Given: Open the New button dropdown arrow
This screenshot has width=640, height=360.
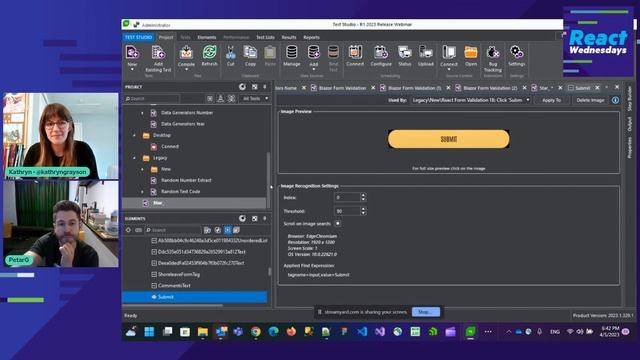Looking at the screenshot, I should 132,70.
